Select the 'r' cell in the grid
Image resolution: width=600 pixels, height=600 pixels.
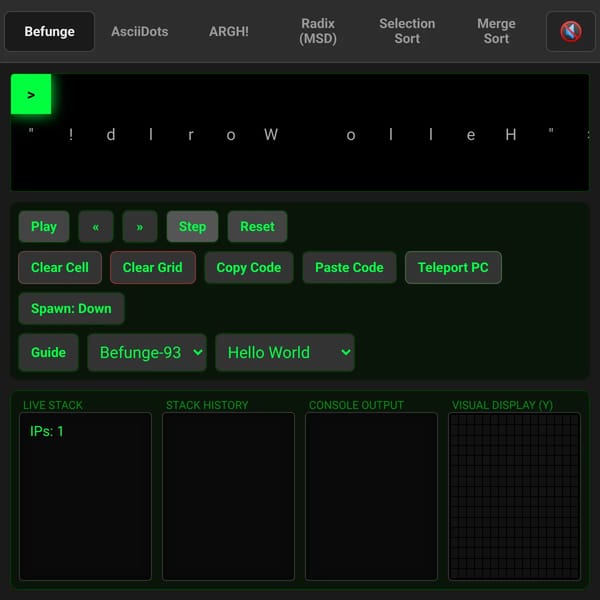191,134
